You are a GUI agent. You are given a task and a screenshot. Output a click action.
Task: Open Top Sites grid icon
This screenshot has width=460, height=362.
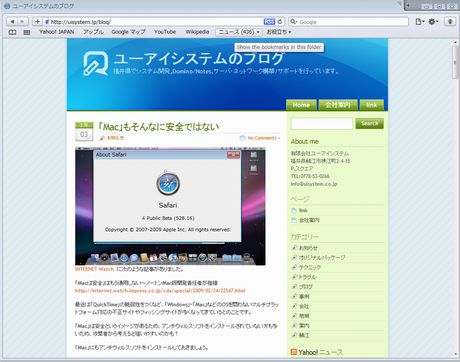(x=27, y=32)
